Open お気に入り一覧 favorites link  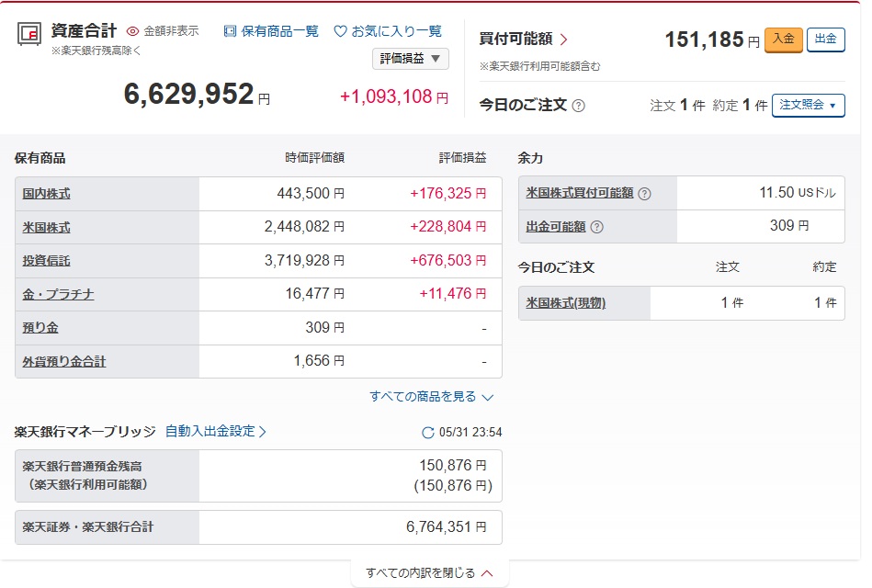tap(396, 31)
